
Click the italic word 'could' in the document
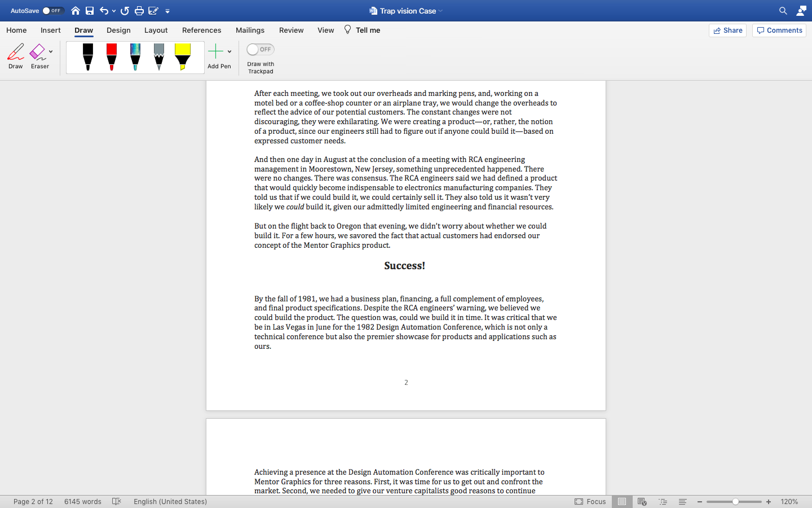pyautogui.click(x=295, y=207)
